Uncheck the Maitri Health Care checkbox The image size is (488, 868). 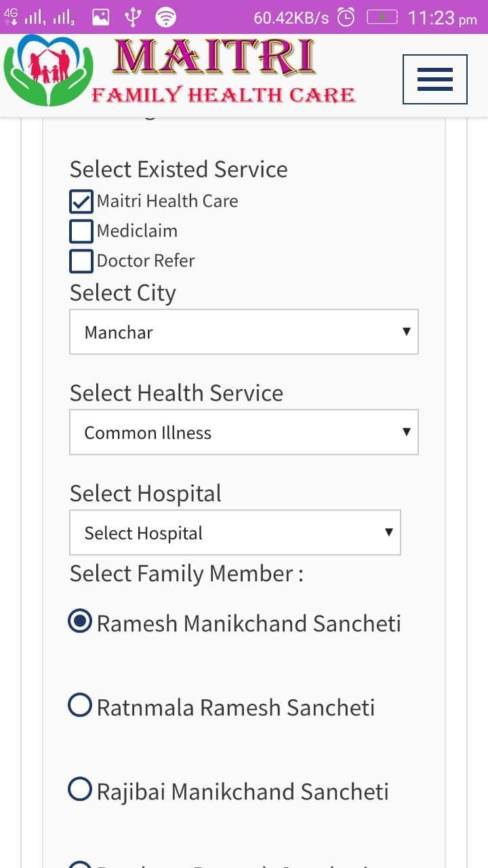pyautogui.click(x=81, y=201)
